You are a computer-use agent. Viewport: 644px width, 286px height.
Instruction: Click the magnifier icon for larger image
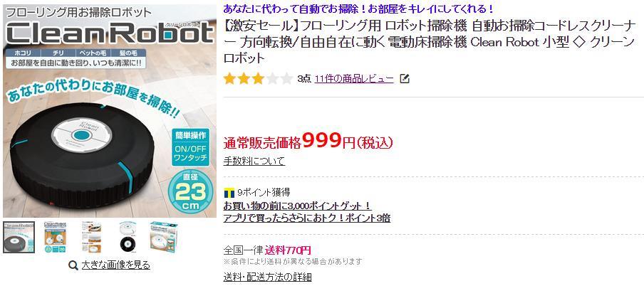tap(73, 265)
